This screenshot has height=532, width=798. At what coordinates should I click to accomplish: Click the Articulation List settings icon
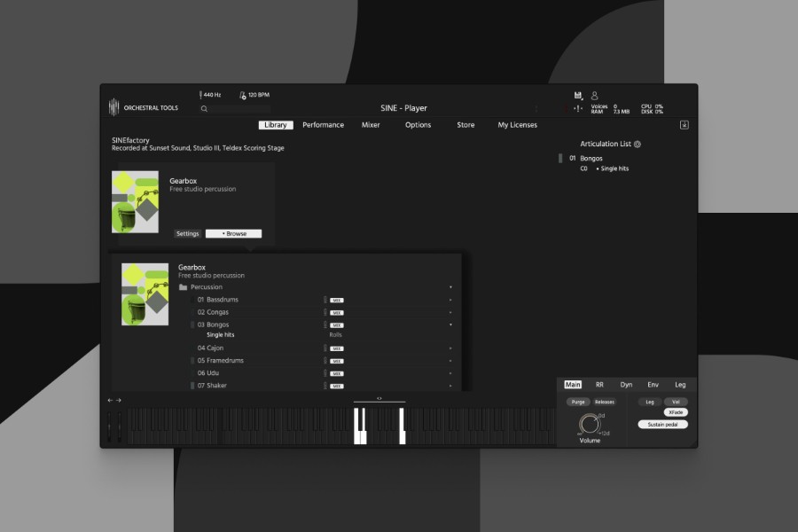click(638, 144)
